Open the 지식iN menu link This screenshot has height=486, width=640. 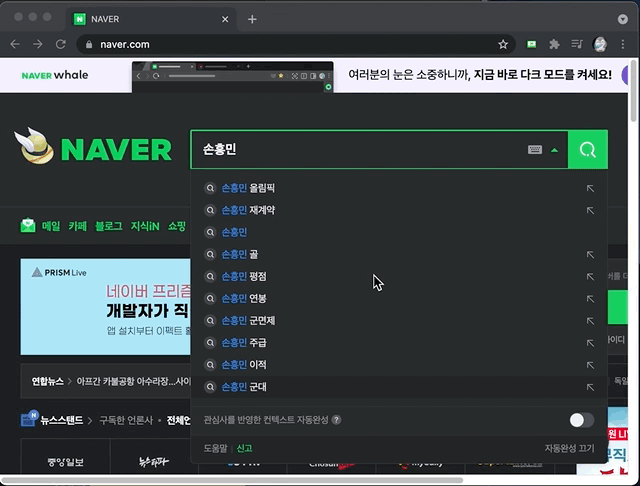(145, 226)
